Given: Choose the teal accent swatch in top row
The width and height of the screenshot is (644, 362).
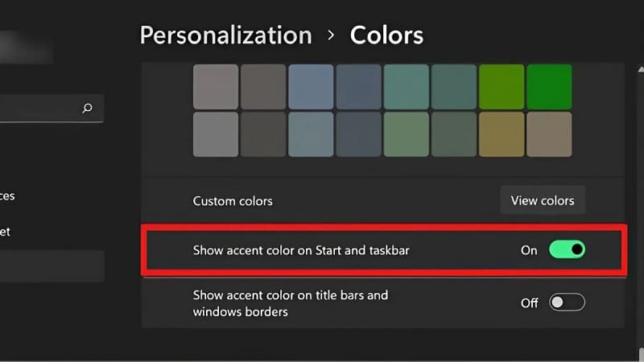Looking at the screenshot, I should click(x=407, y=87).
